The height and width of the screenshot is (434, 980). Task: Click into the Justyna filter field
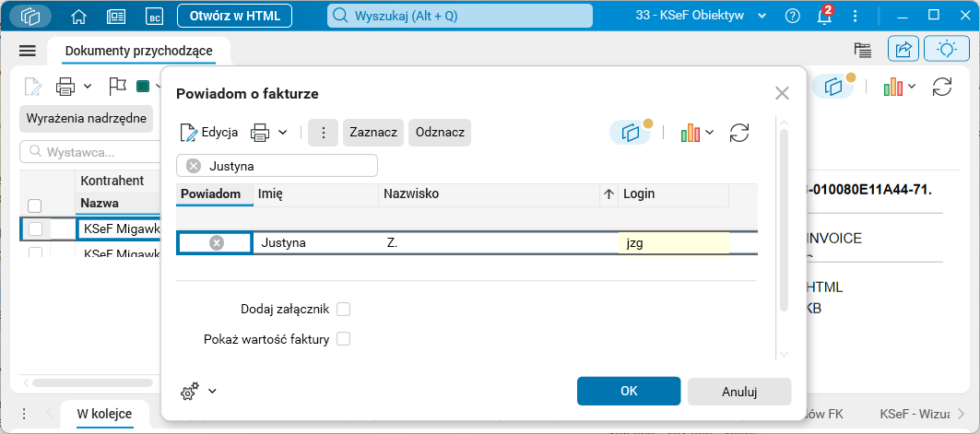click(277, 166)
